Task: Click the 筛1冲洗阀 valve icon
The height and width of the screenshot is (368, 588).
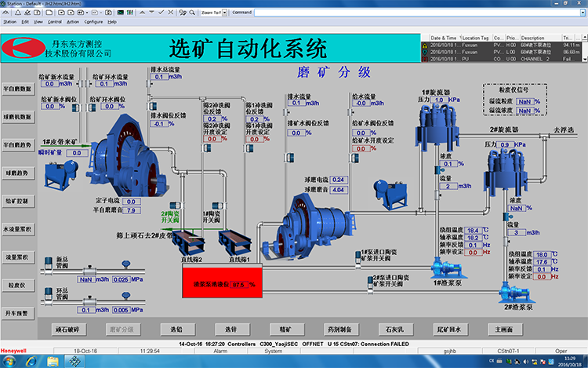Action: coord(249,148)
